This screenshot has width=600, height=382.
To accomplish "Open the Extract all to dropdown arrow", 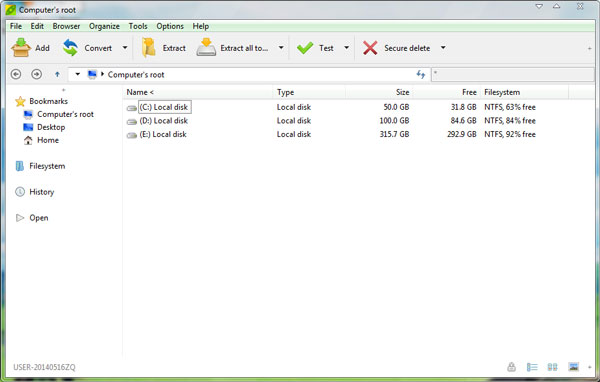I will 281,48.
